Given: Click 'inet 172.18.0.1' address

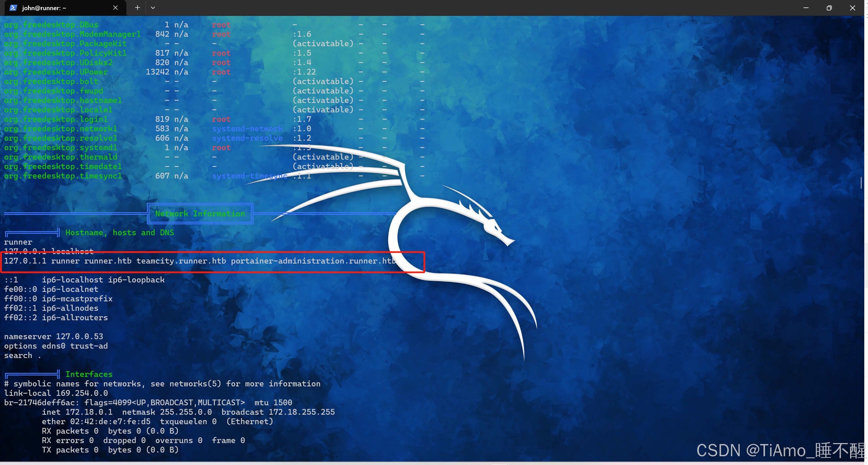Looking at the screenshot, I should click(77, 412).
